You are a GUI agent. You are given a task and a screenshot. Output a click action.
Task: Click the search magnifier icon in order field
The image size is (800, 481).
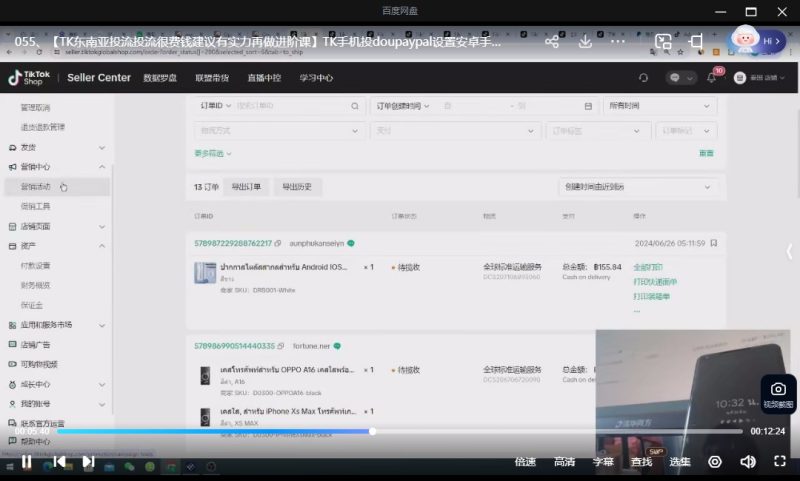[x=355, y=106]
